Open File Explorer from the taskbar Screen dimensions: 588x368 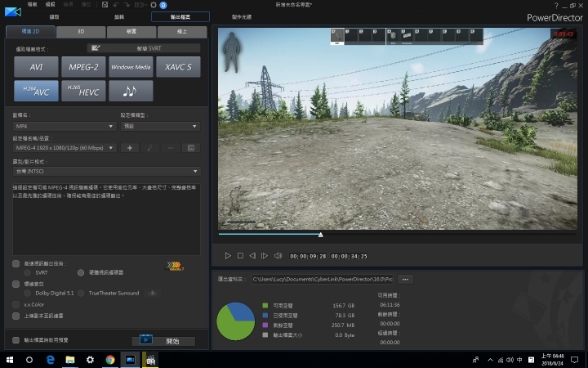coord(70,360)
